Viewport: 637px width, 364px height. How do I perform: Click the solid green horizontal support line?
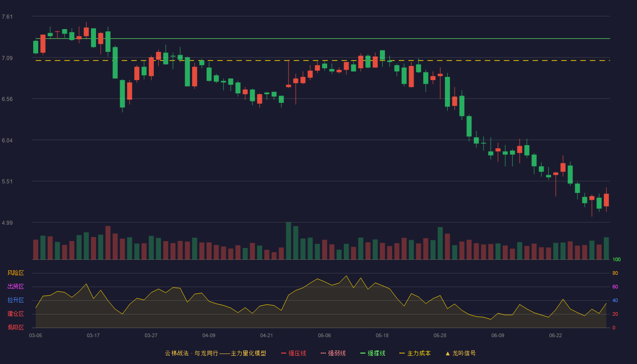(323, 39)
